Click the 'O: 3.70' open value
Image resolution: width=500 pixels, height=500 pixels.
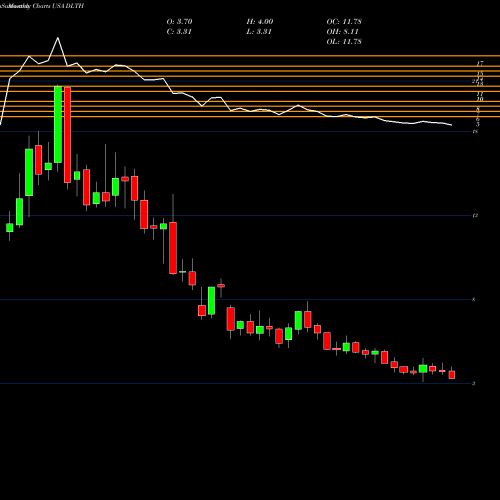[179, 22]
